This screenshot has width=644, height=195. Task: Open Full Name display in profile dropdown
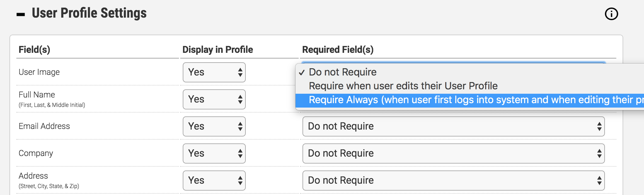click(214, 99)
